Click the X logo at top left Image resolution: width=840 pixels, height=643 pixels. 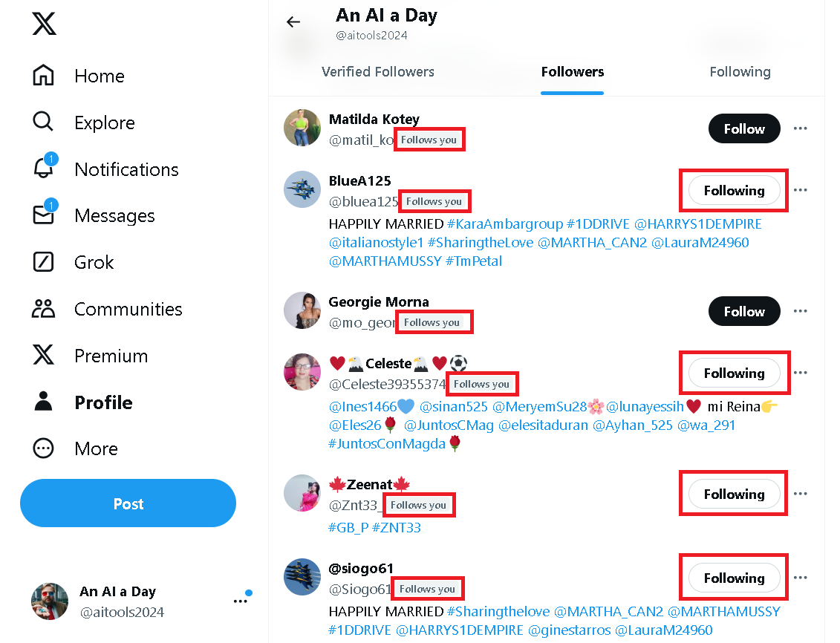pyautogui.click(x=45, y=24)
